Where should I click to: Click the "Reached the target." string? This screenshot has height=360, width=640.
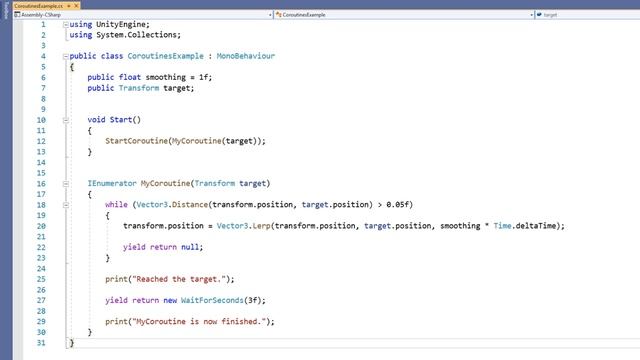[179, 279]
